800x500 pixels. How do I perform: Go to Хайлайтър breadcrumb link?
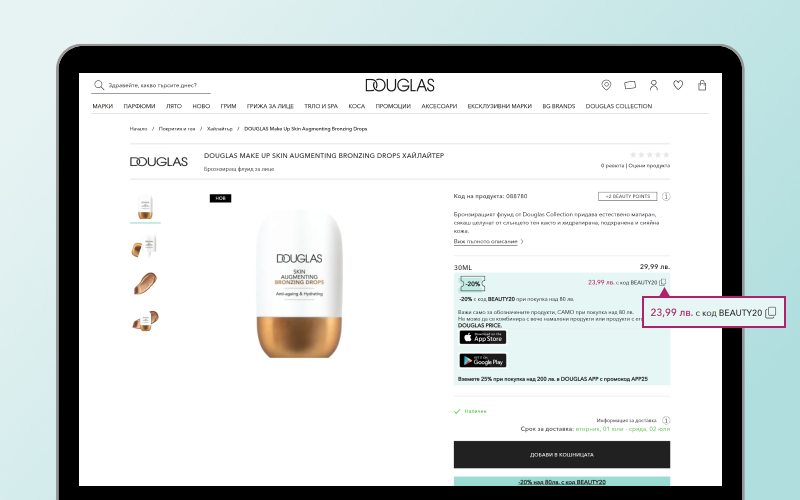point(219,129)
